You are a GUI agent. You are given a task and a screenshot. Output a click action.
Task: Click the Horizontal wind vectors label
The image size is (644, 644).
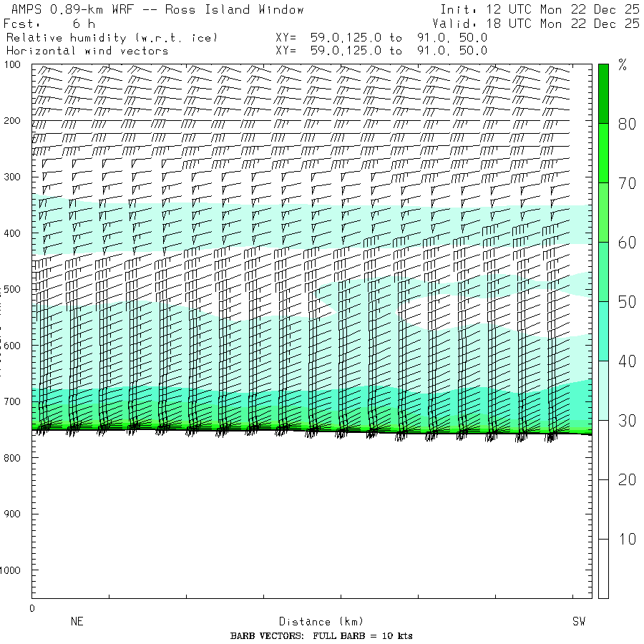(x=87, y=51)
